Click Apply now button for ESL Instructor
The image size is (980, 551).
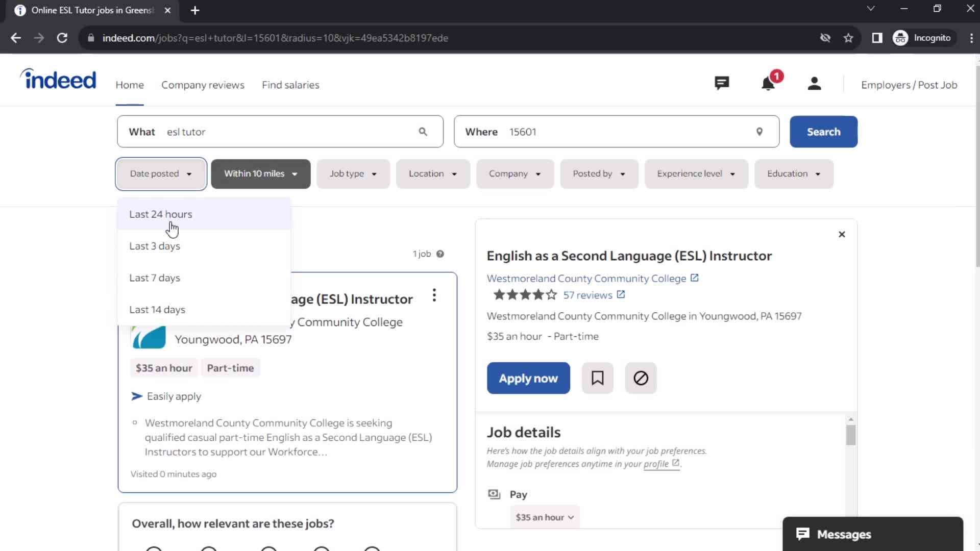tap(528, 378)
